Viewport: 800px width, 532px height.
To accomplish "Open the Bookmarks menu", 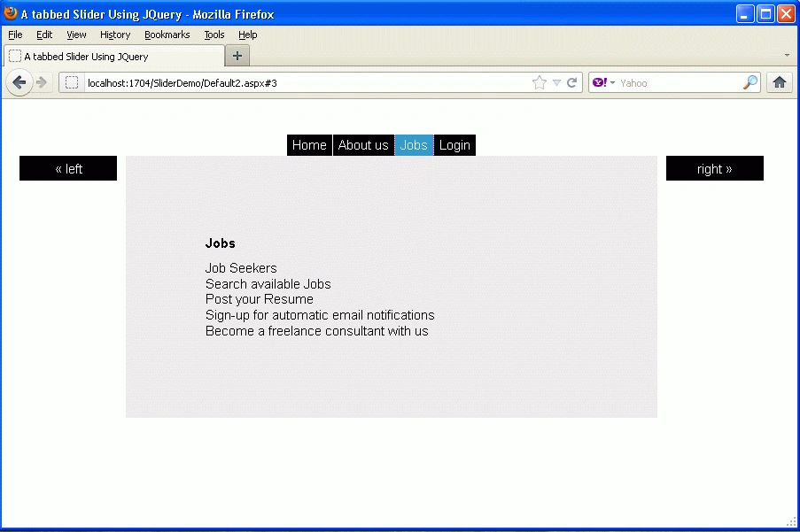I will pyautogui.click(x=167, y=35).
